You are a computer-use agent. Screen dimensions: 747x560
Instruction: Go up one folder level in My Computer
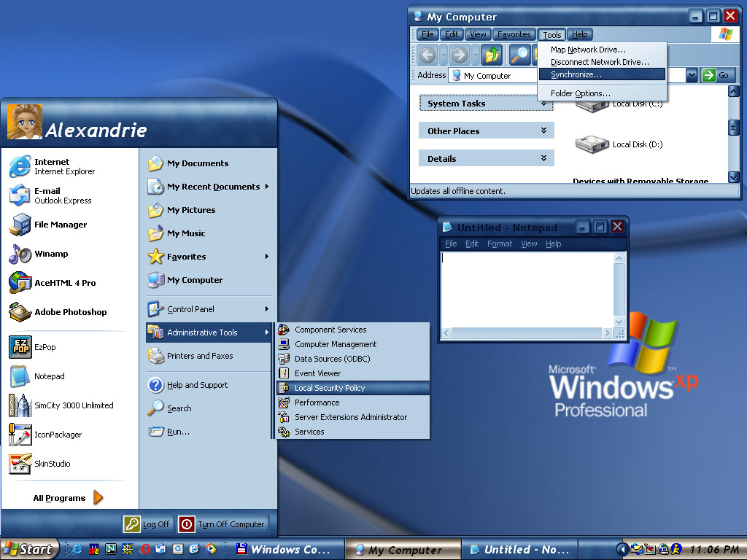pos(492,55)
